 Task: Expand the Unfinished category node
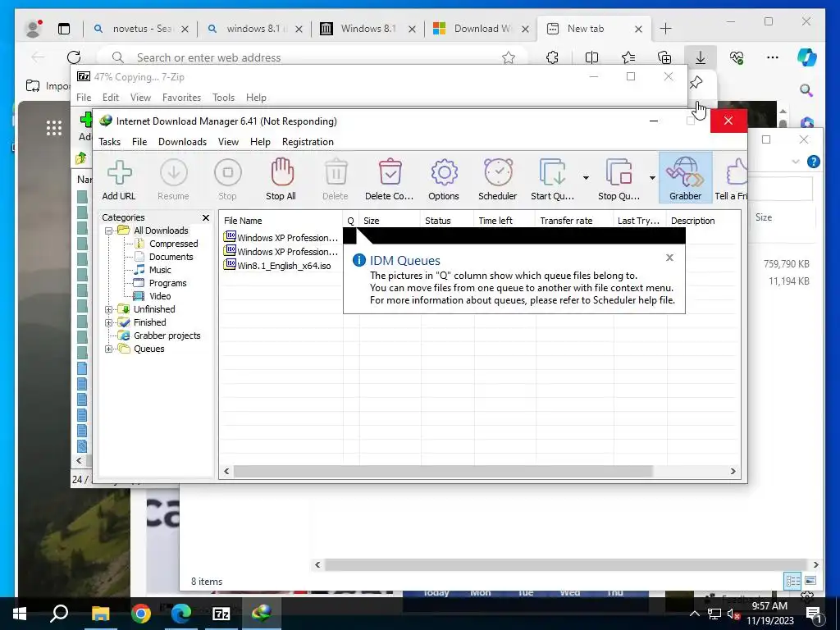(x=109, y=309)
